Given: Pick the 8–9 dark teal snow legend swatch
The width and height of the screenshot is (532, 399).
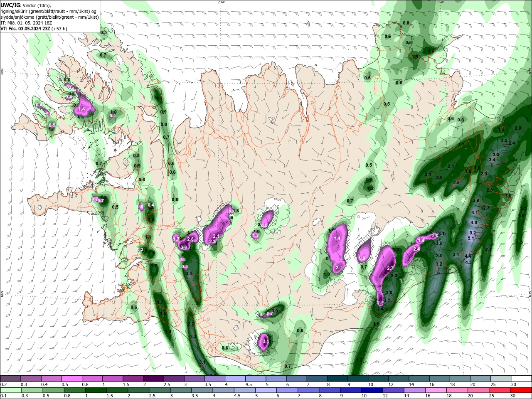Looking at the screenshot, I should (x=337, y=379).
